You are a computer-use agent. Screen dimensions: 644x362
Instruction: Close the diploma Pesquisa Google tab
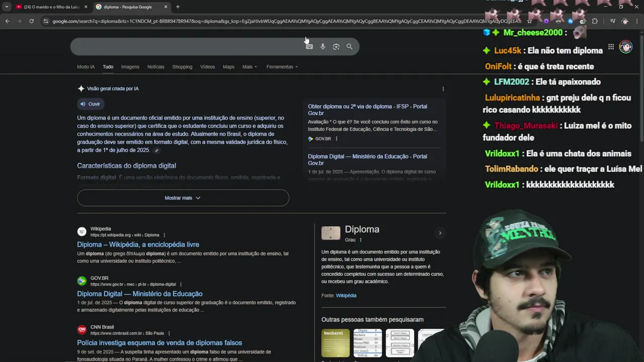click(166, 7)
